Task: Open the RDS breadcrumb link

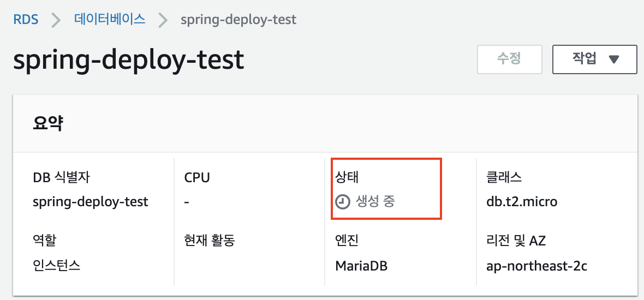Action: (26, 19)
